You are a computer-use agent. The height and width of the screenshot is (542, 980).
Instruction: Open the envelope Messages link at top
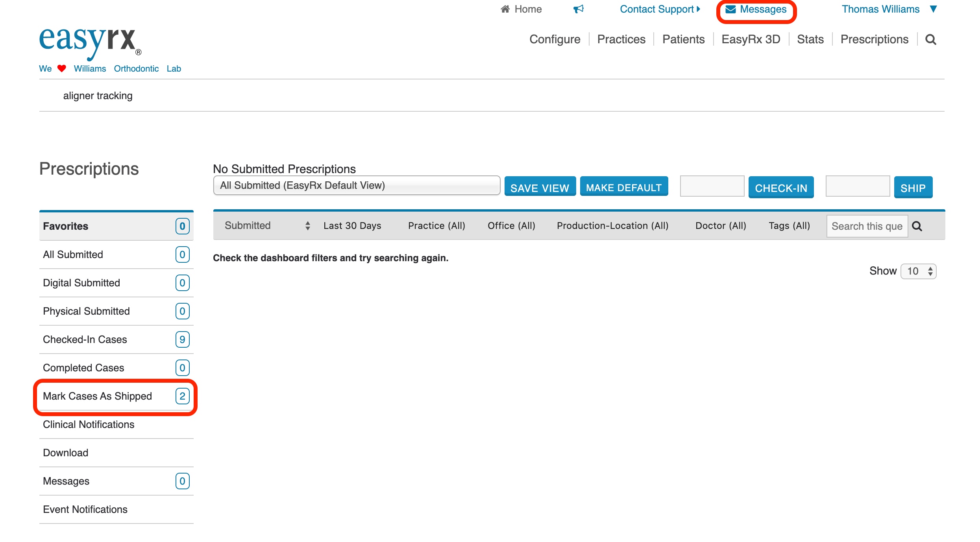[756, 9]
